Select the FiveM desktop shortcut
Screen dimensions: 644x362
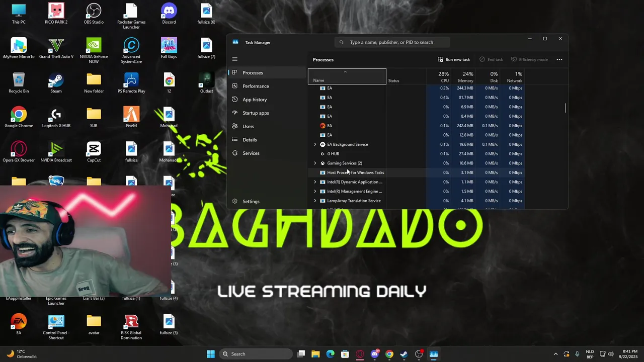pos(131,117)
